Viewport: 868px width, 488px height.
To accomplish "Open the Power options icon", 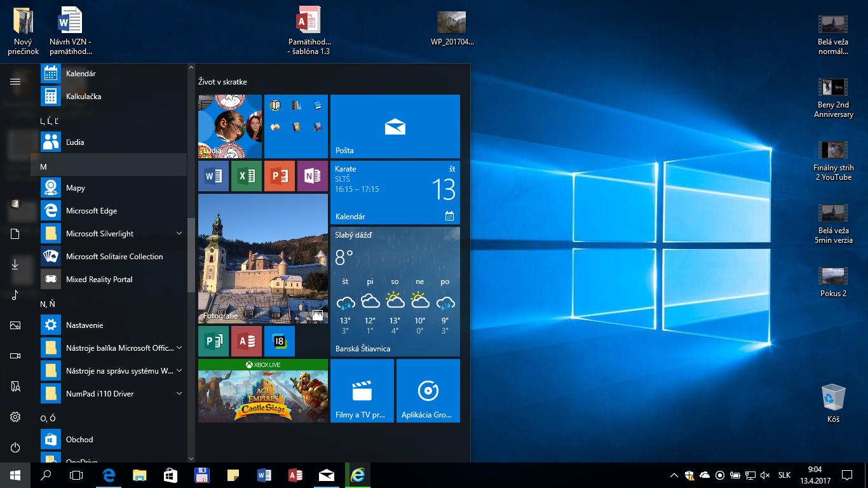I will [x=15, y=447].
